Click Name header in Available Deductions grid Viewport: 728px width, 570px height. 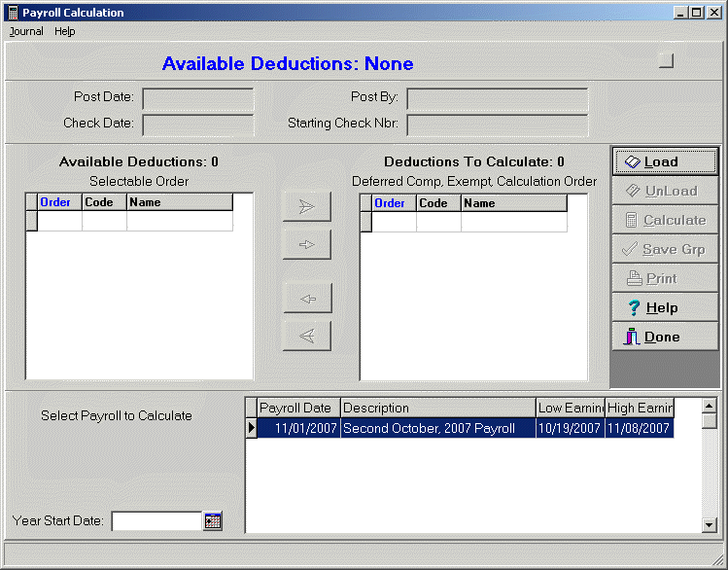pos(180,202)
